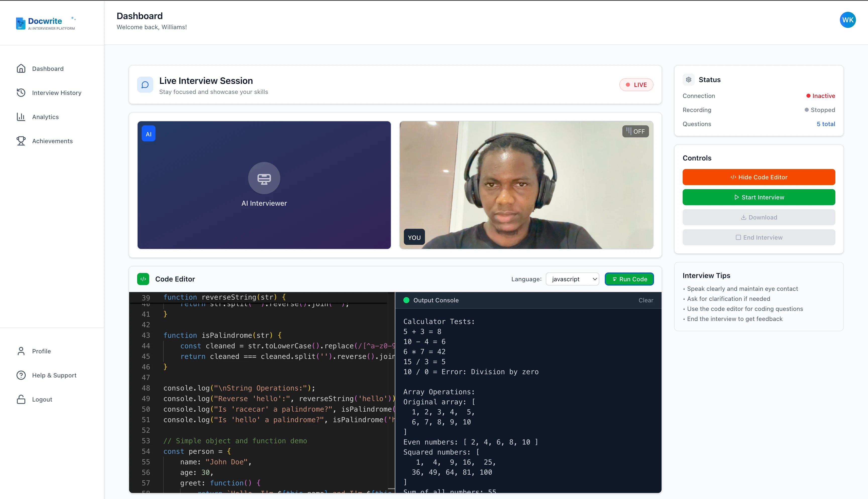Go to Interview History page

coord(57,92)
